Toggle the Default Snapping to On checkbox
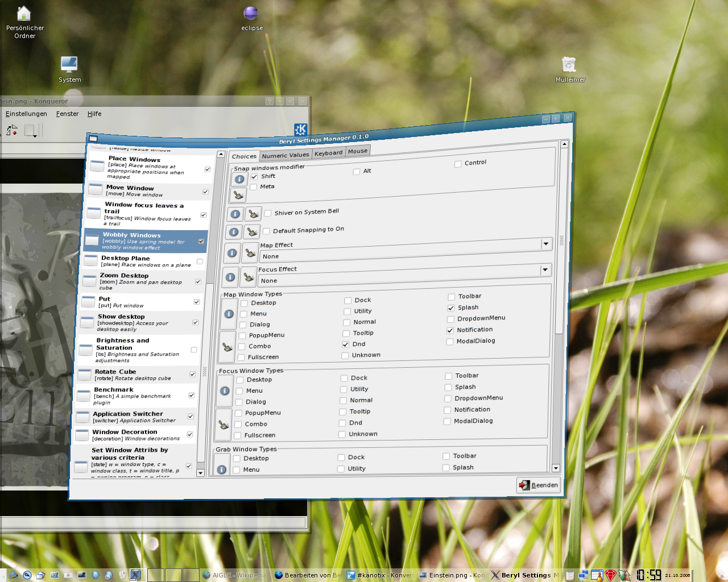 pyautogui.click(x=266, y=231)
